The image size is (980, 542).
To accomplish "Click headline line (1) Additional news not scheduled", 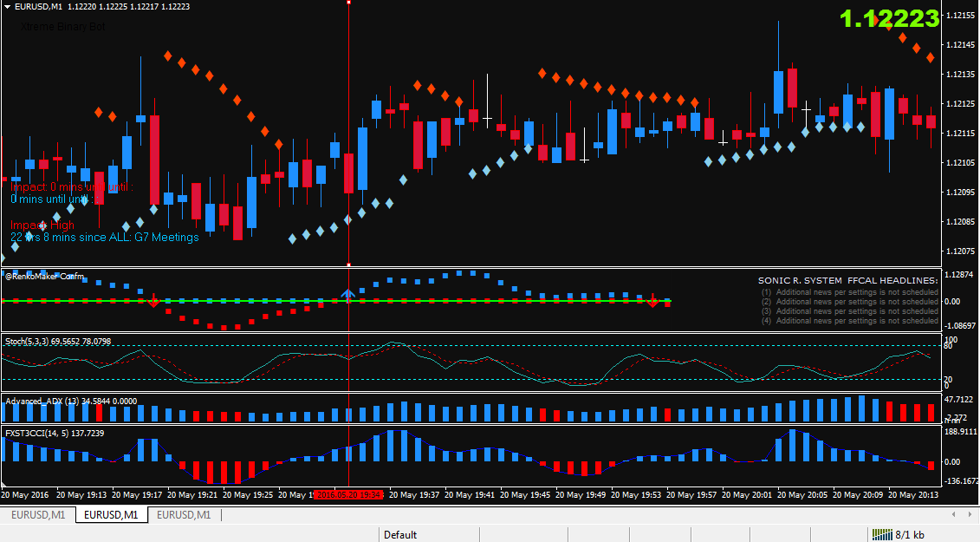I will pyautogui.click(x=850, y=292).
